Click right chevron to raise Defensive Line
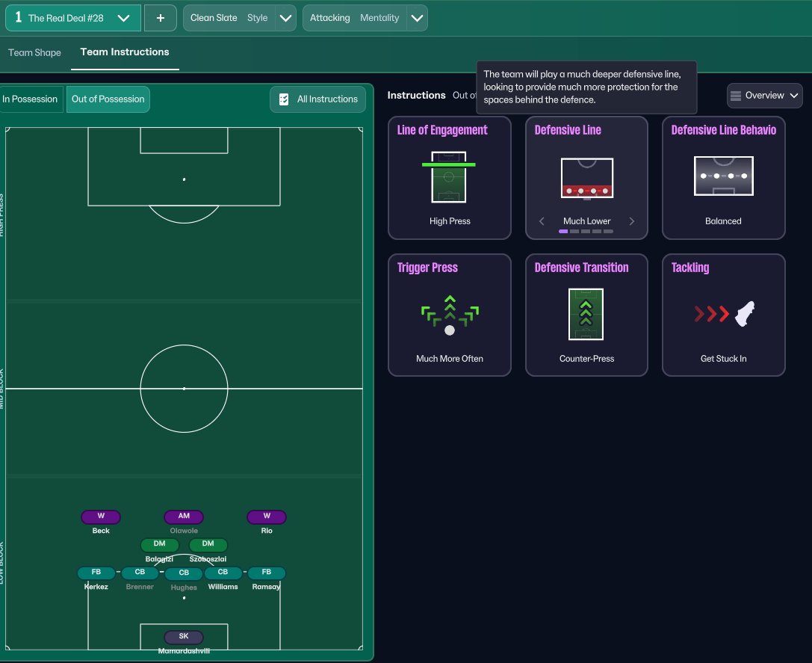This screenshot has width=812, height=663. (632, 221)
